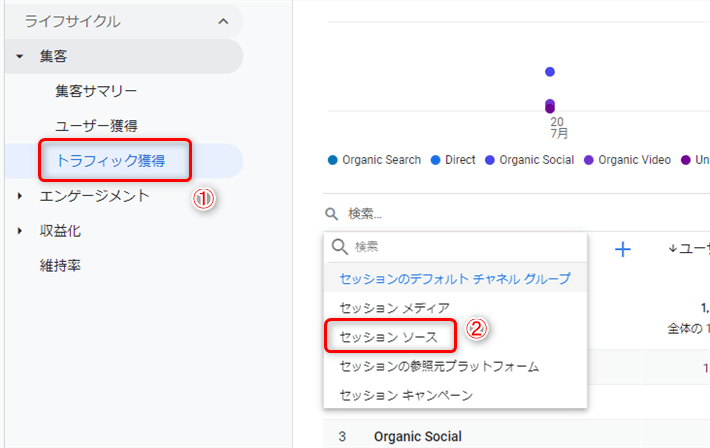Click the ライフサイクル heading
Image resolution: width=710 pixels, height=448 pixels.
(x=72, y=21)
